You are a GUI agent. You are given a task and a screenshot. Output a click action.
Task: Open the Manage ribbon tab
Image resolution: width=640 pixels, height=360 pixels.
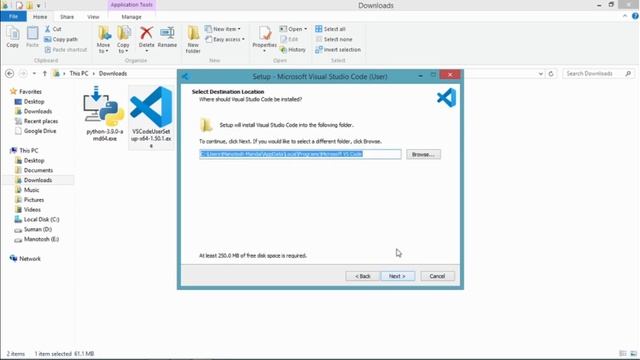coord(131,17)
